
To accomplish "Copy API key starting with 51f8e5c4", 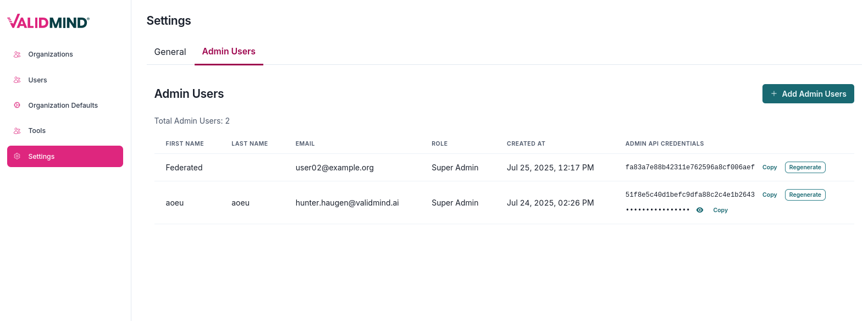I will [770, 195].
